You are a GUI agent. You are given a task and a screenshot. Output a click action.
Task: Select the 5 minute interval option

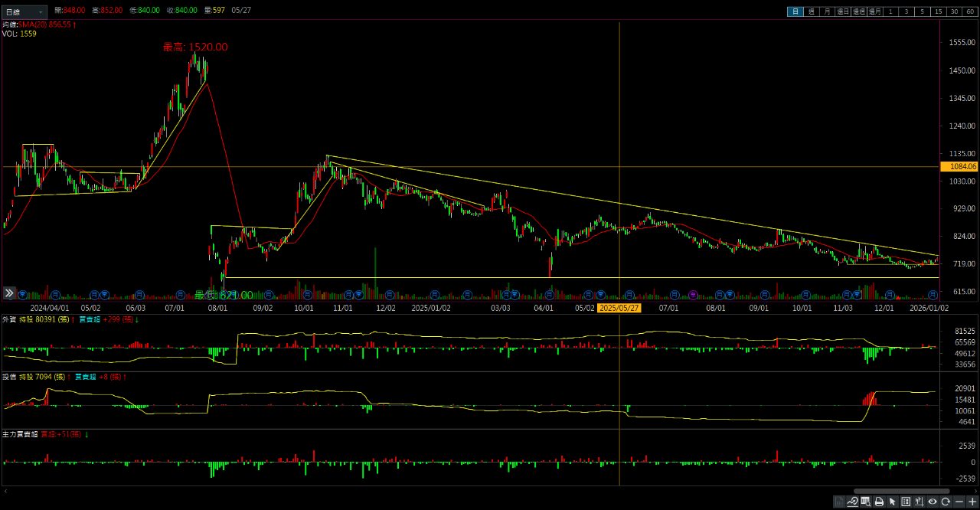pos(922,11)
